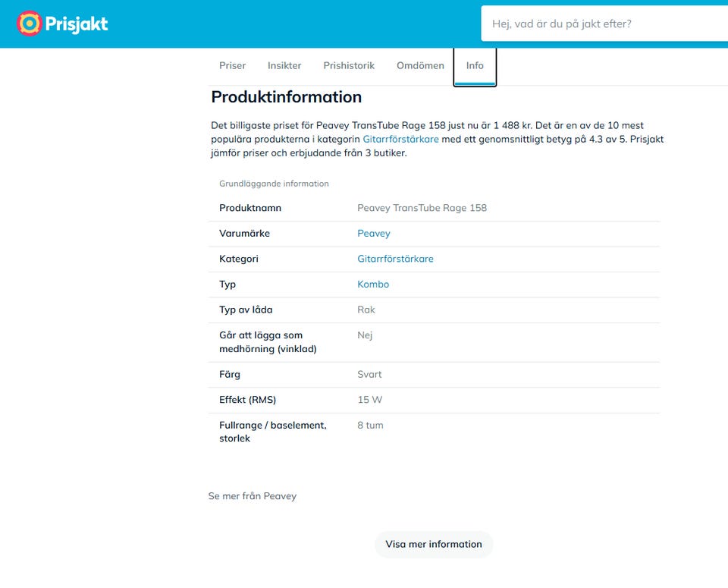Click the Produktinformation heading

tap(287, 97)
